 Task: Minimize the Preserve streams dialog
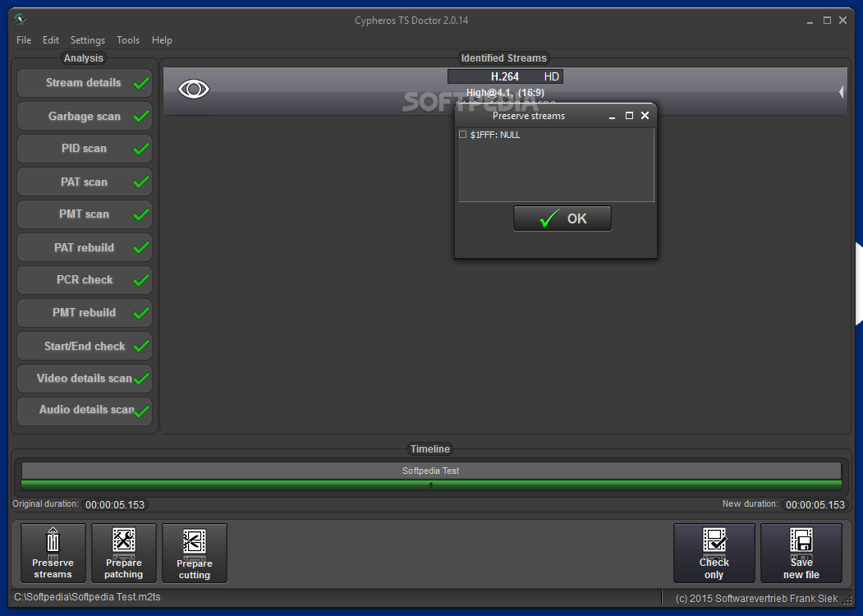pos(612,116)
